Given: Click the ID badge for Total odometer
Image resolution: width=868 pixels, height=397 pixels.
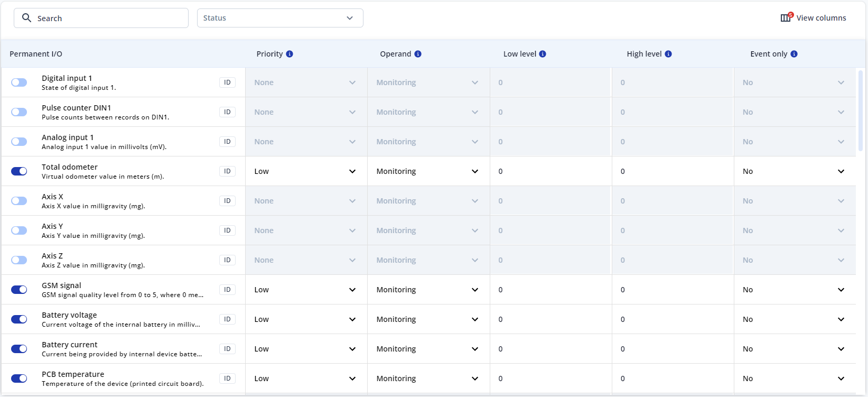Looking at the screenshot, I should point(227,171).
